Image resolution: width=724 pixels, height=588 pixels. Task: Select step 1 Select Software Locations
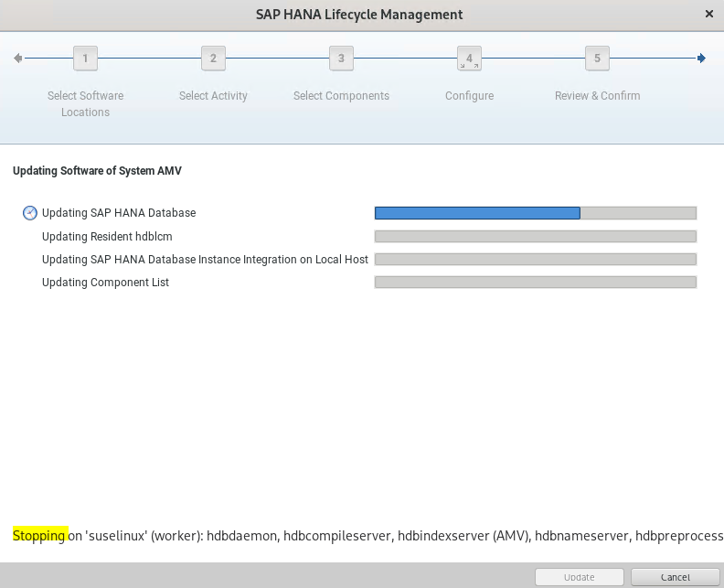tap(85, 59)
